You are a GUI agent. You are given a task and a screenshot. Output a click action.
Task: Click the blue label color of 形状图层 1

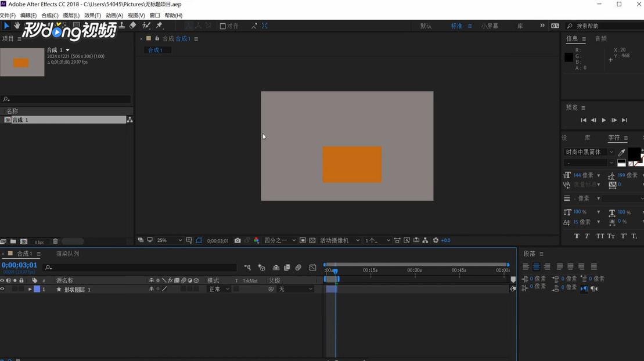(37, 289)
